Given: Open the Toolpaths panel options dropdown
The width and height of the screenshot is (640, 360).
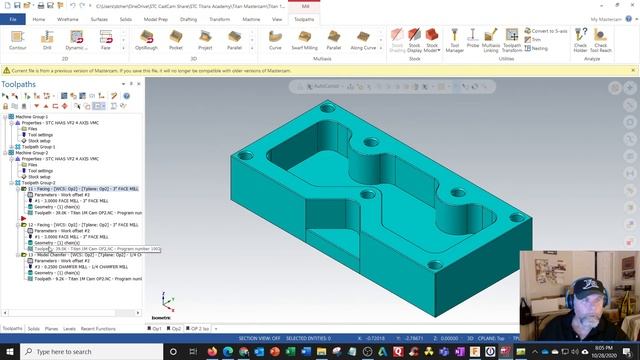Looking at the screenshot, I should click(x=123, y=84).
